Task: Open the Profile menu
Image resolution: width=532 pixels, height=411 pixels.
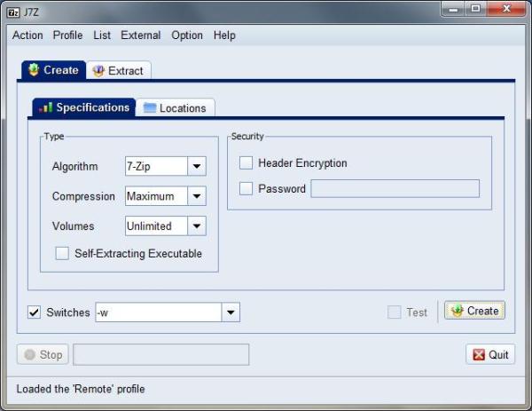Action: (x=68, y=36)
